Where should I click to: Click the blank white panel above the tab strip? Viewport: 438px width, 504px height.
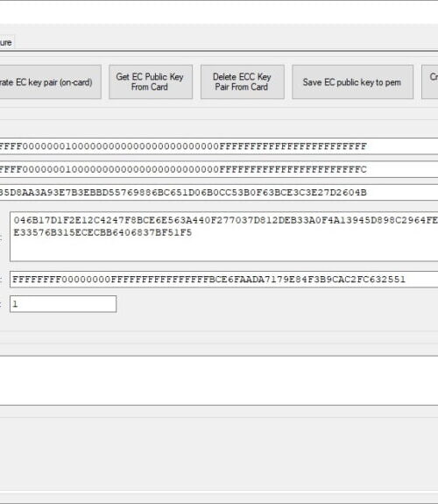pyautogui.click(x=219, y=12)
